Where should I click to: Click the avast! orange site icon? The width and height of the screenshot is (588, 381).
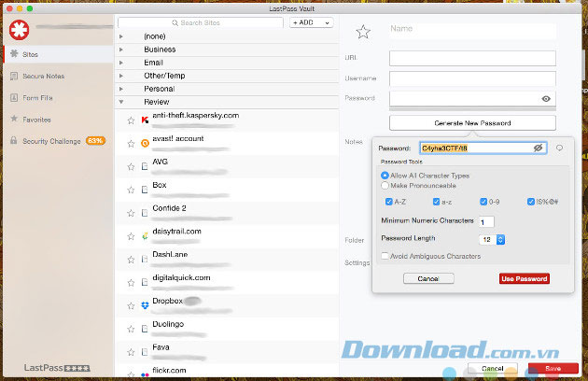click(145, 144)
